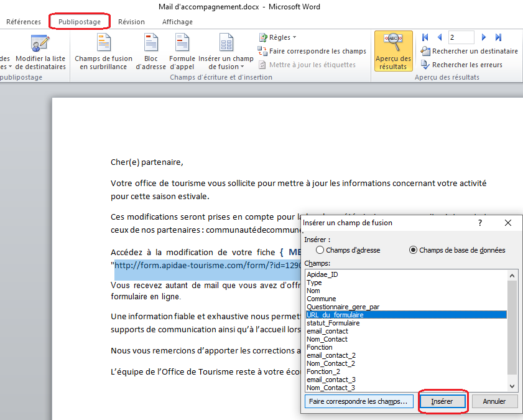
Task: Click the record number field
Action: pyautogui.click(x=461, y=37)
